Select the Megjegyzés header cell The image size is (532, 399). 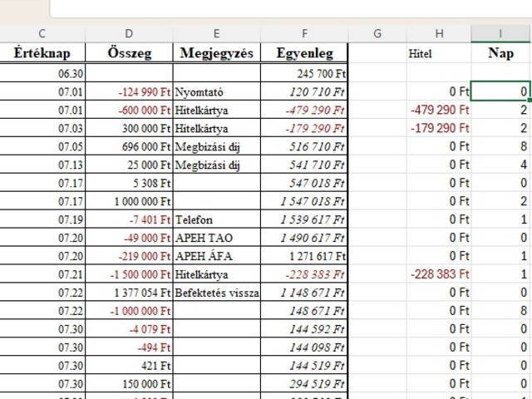click(216, 54)
